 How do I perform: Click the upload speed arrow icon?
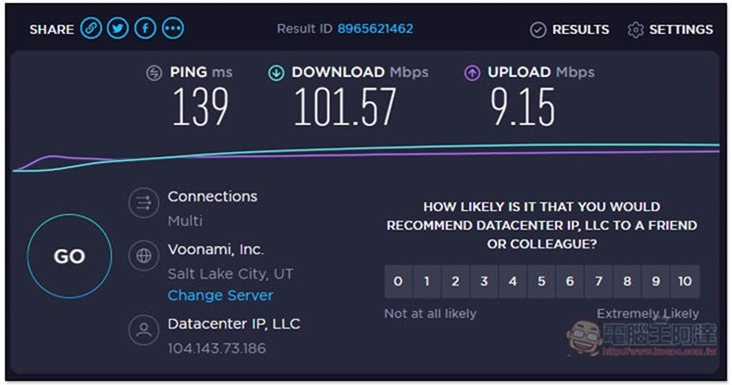point(472,73)
